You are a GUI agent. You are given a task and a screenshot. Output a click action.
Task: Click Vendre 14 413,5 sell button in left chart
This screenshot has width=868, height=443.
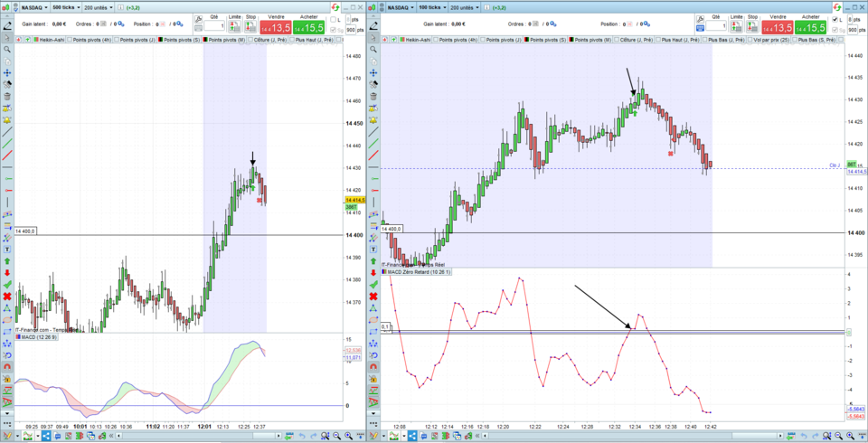coord(276,28)
